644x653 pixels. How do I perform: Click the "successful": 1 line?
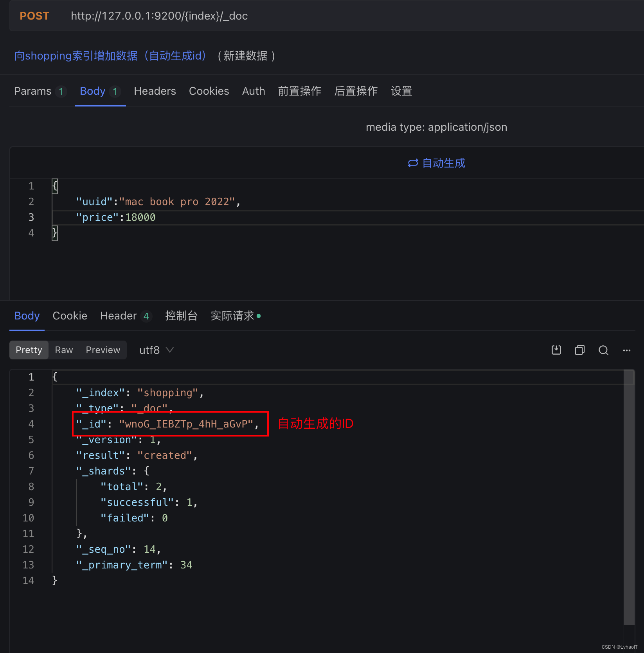pos(149,502)
